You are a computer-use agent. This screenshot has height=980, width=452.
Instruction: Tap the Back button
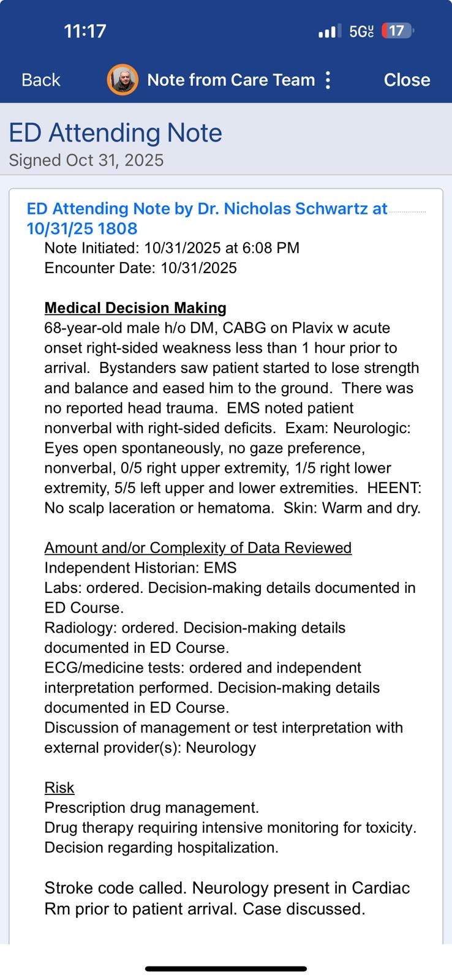pos(40,80)
